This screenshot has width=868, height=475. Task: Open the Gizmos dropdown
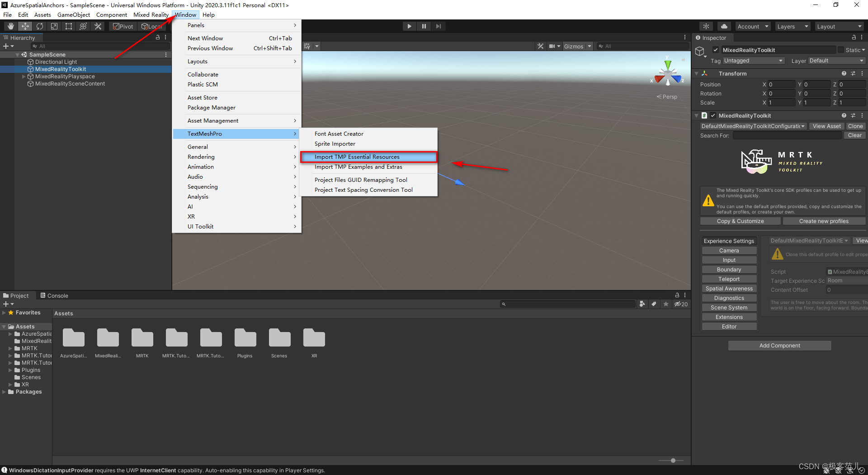click(578, 46)
